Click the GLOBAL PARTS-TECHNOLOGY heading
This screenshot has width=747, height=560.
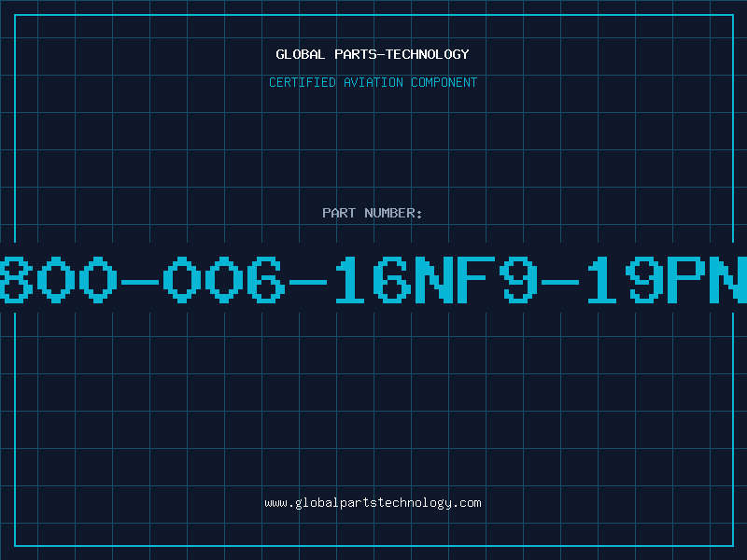tap(373, 54)
